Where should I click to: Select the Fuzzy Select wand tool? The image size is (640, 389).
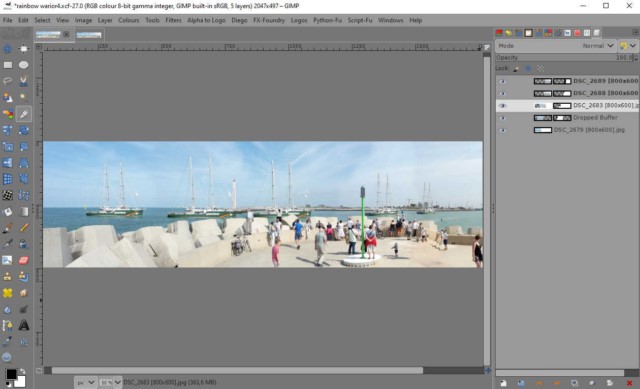[24, 98]
